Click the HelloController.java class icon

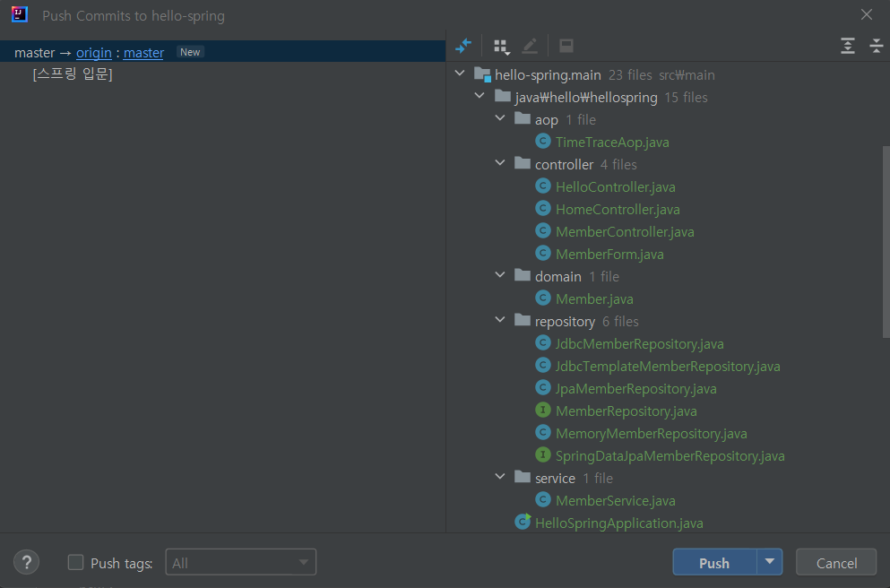(542, 186)
